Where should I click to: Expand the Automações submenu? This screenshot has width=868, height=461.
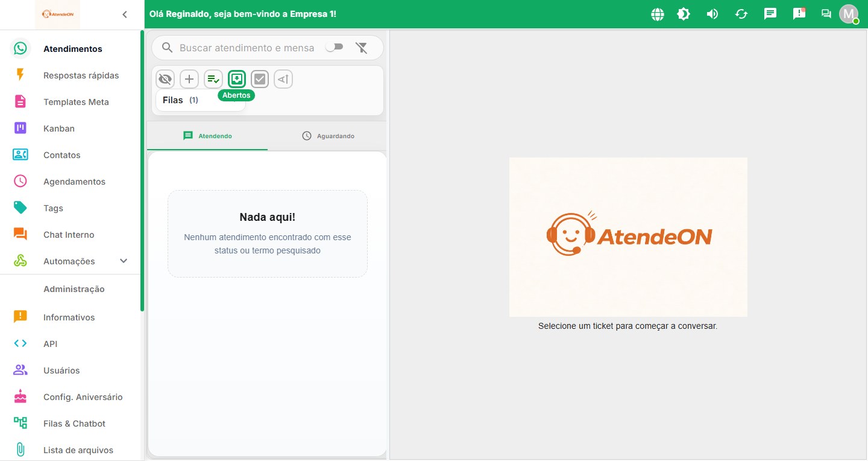pyautogui.click(x=124, y=261)
